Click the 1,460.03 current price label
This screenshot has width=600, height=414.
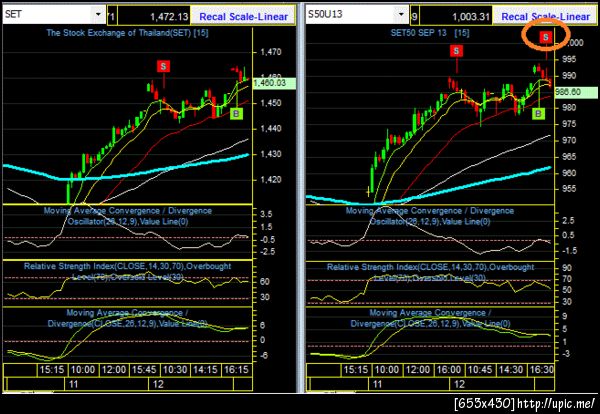tap(274, 83)
